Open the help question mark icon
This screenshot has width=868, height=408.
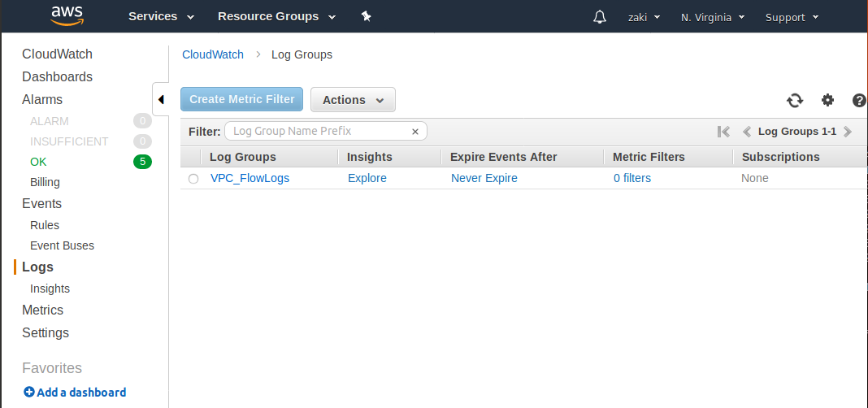(x=859, y=100)
